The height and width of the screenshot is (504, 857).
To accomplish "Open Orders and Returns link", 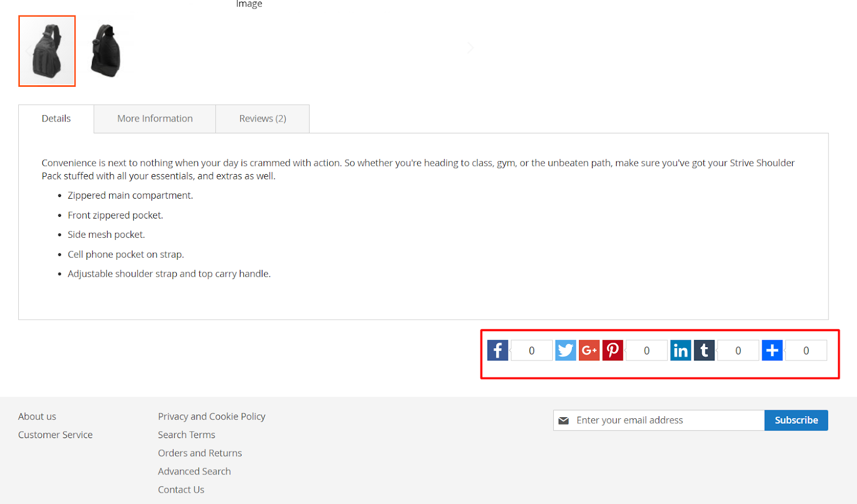I will pyautogui.click(x=200, y=453).
